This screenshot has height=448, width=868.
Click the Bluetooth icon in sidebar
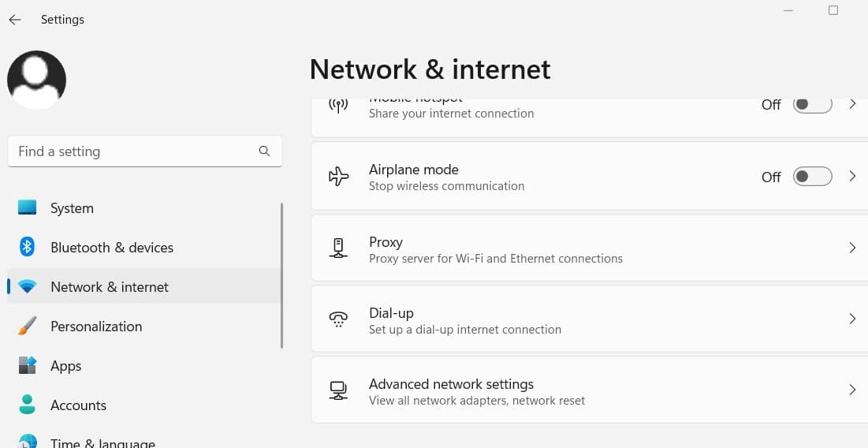point(28,247)
